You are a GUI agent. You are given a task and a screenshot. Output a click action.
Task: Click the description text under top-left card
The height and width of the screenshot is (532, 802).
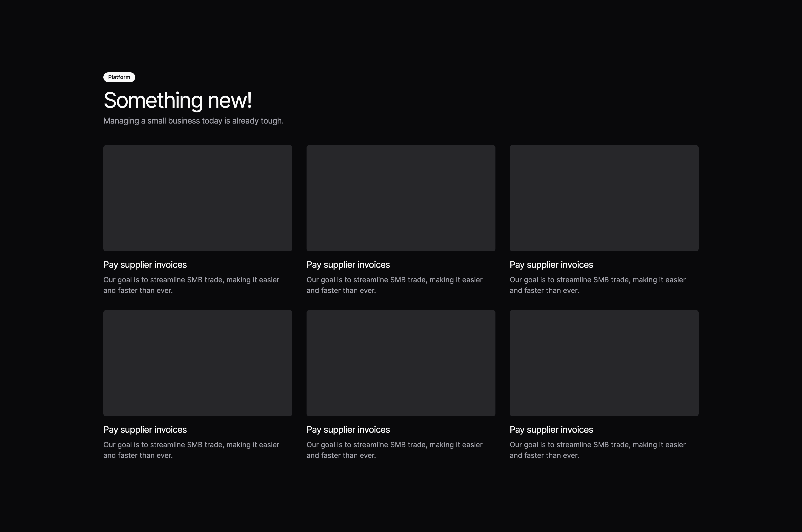click(191, 285)
